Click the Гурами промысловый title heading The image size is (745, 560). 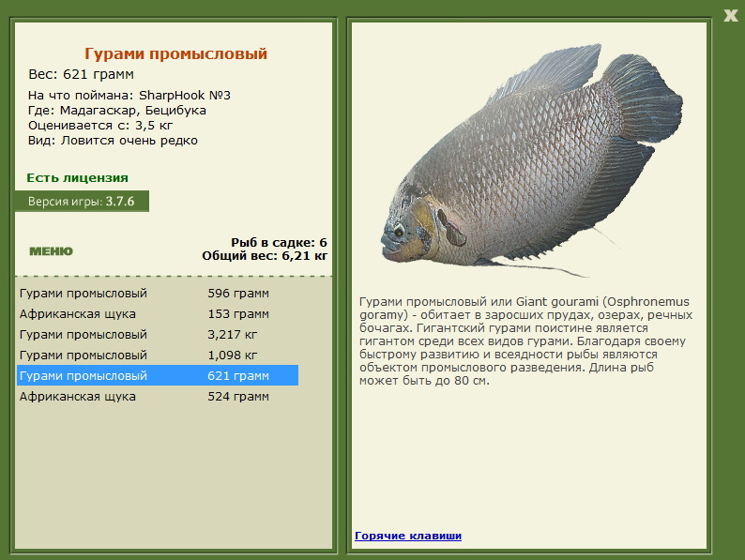coord(175,53)
